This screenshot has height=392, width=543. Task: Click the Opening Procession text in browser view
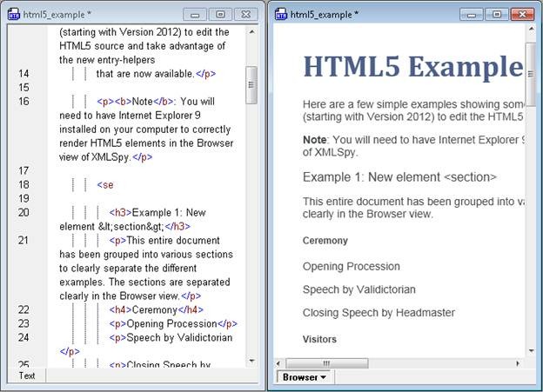(x=352, y=267)
